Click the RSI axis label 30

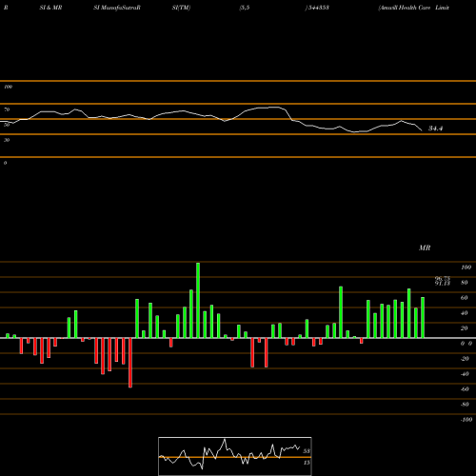(x=7, y=140)
